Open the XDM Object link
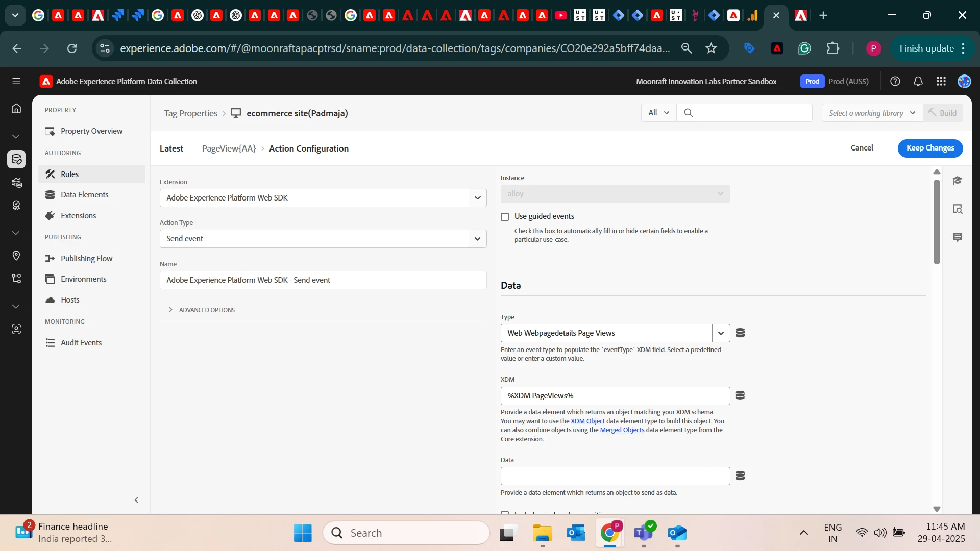 (587, 421)
